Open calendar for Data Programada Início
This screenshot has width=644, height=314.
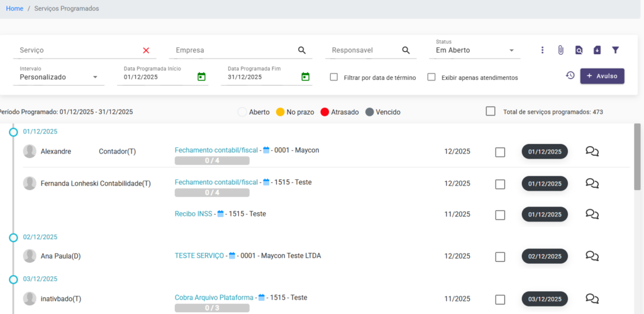pyautogui.click(x=201, y=77)
